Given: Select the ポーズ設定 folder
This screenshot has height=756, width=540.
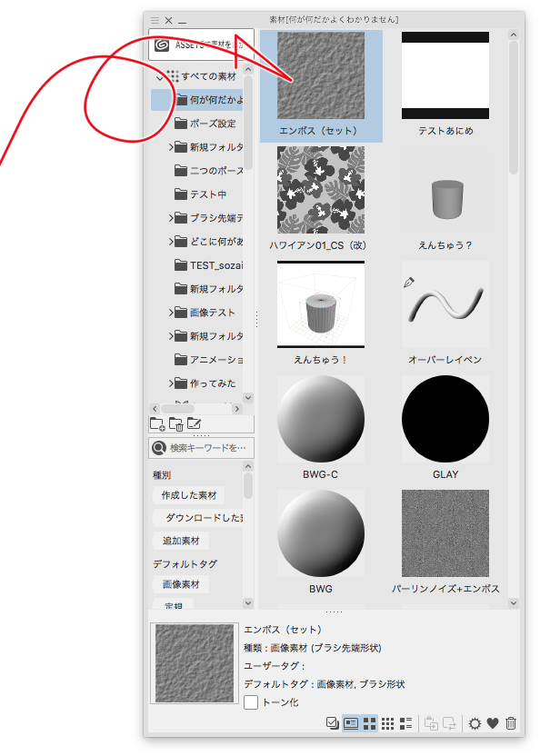Looking at the screenshot, I should [205, 124].
